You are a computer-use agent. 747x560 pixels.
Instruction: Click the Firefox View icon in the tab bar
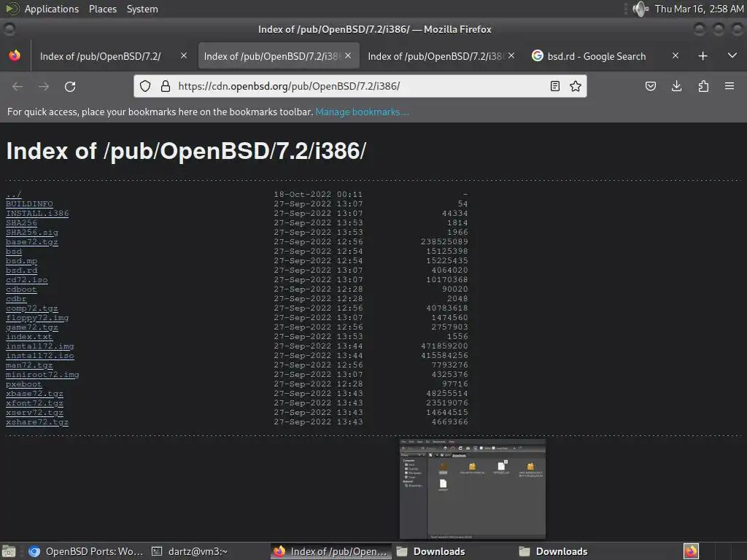tap(15, 55)
